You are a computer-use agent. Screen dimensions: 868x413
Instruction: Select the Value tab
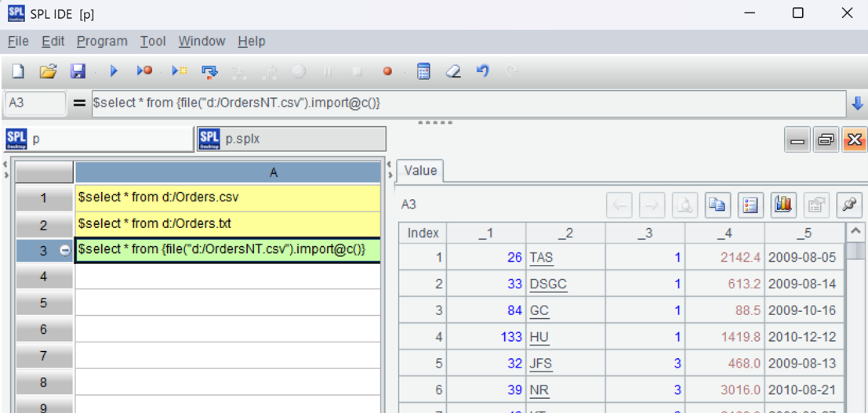(420, 171)
